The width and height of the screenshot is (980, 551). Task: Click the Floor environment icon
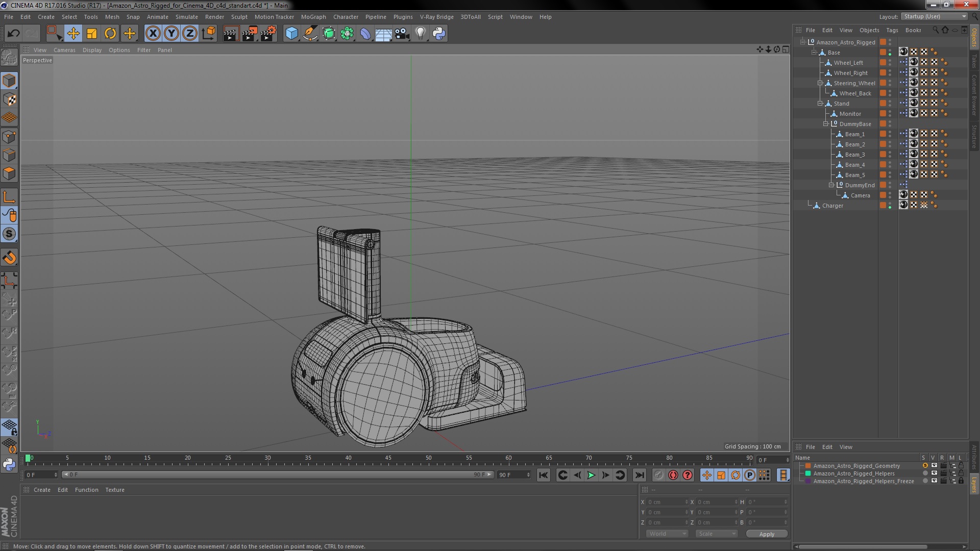384,34
